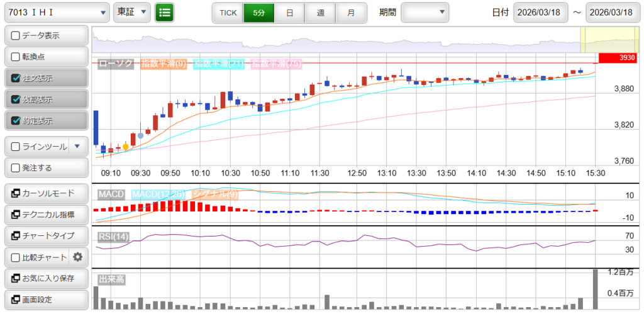Open the 東証 exchange dropdown
The image size is (644, 314).
[132, 12]
